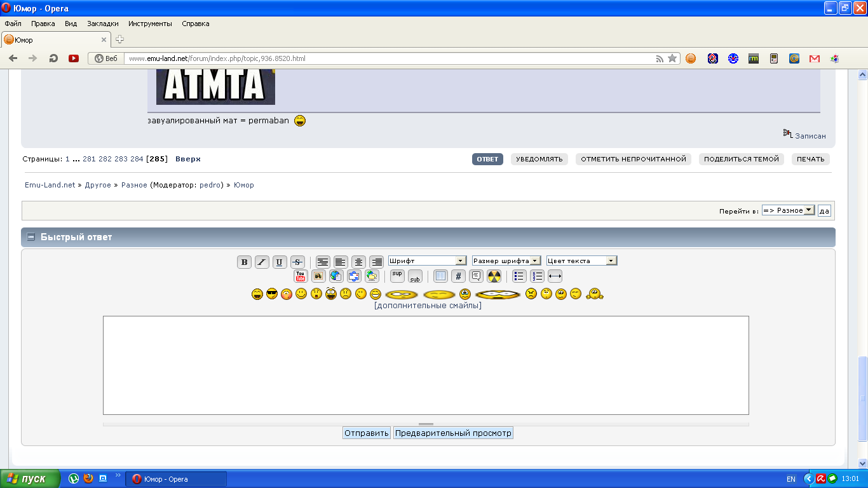Collapse the Быстрый ответ panel

(x=31, y=237)
